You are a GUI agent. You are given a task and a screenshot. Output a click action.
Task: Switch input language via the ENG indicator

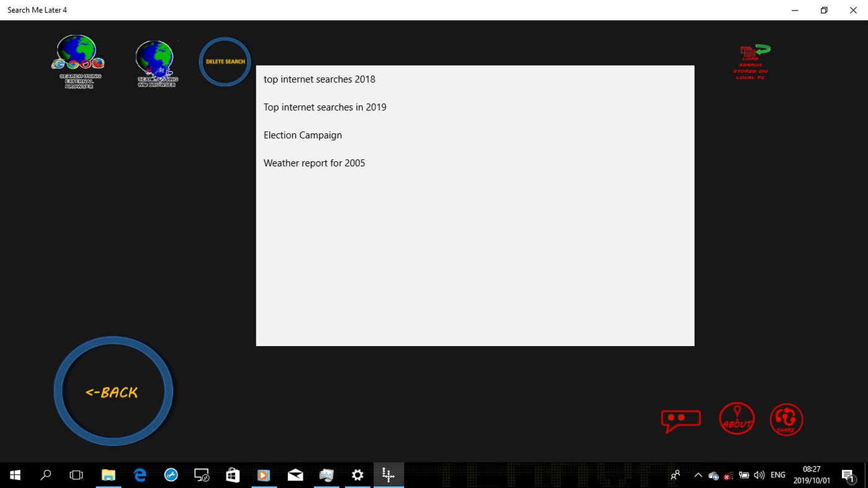coord(777,474)
